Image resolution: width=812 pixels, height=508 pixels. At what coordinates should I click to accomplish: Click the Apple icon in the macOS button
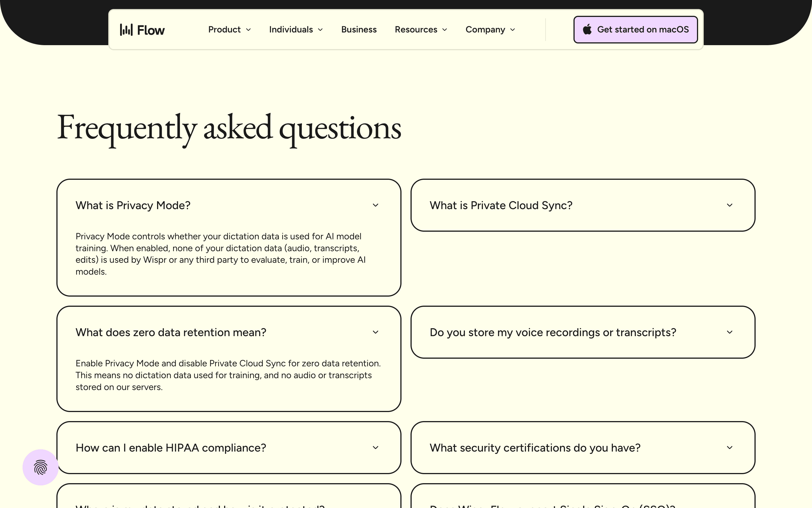coord(587,30)
